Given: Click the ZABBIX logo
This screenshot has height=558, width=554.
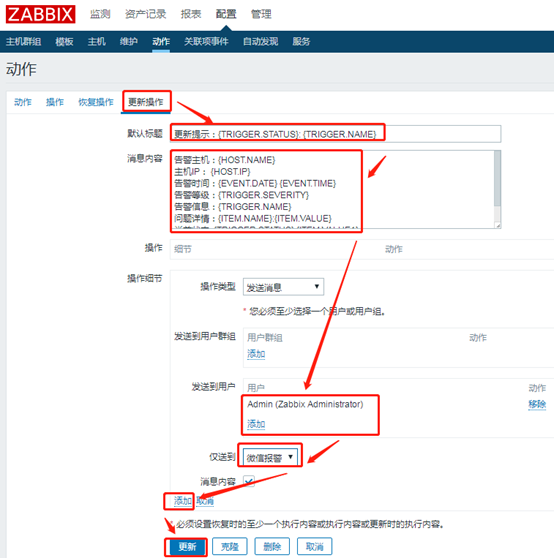Looking at the screenshot, I should (40, 14).
